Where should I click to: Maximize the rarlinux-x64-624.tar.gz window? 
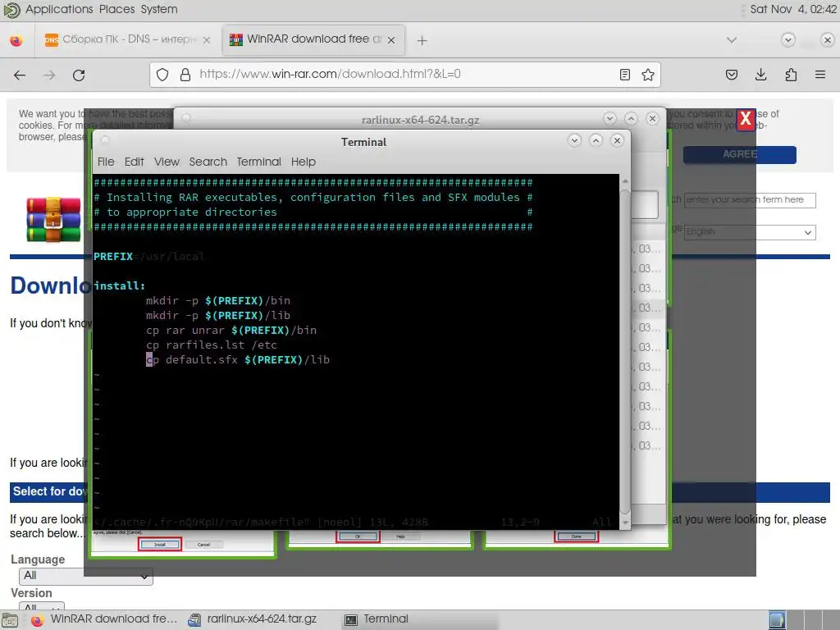pyautogui.click(x=631, y=118)
